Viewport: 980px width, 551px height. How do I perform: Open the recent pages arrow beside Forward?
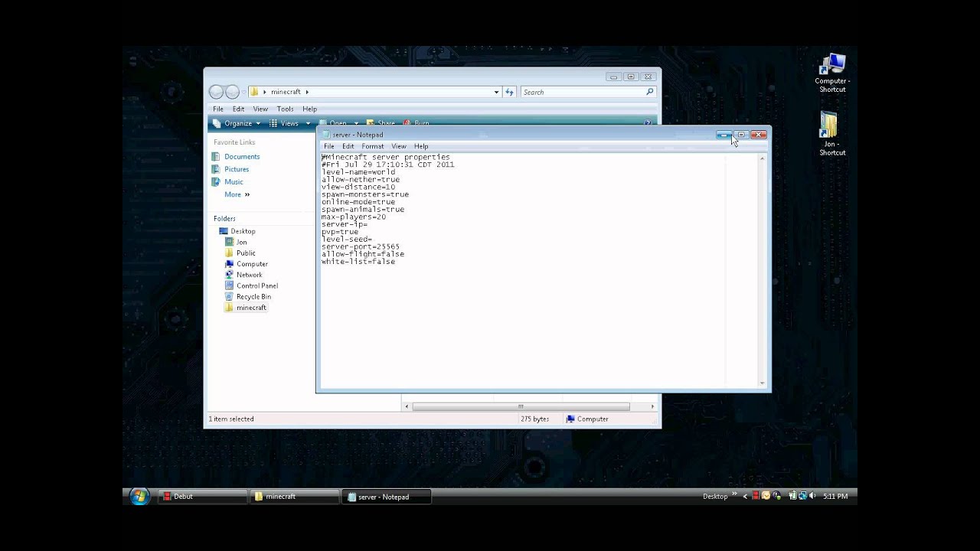coord(244,92)
